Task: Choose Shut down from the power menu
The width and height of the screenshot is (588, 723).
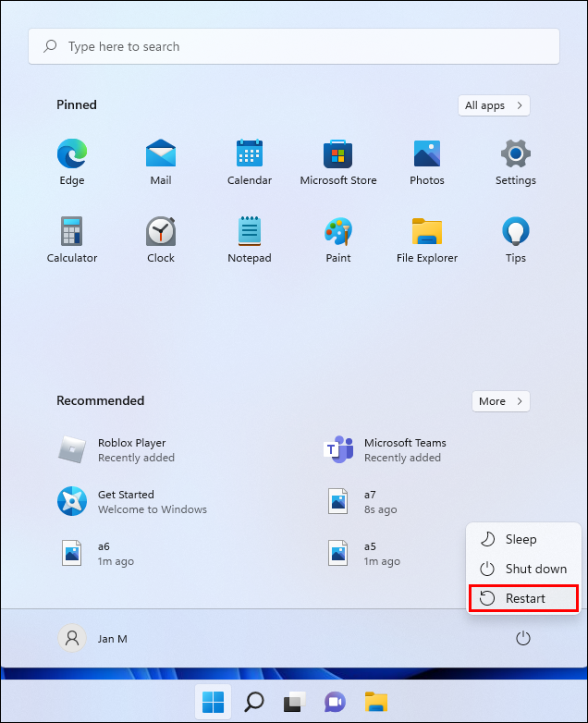Action: click(x=523, y=569)
